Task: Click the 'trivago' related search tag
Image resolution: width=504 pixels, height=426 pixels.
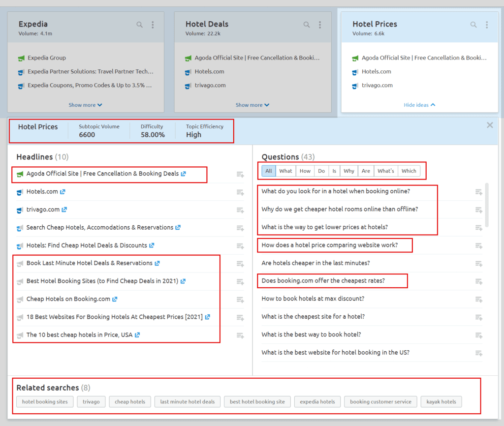Action: coord(91,401)
